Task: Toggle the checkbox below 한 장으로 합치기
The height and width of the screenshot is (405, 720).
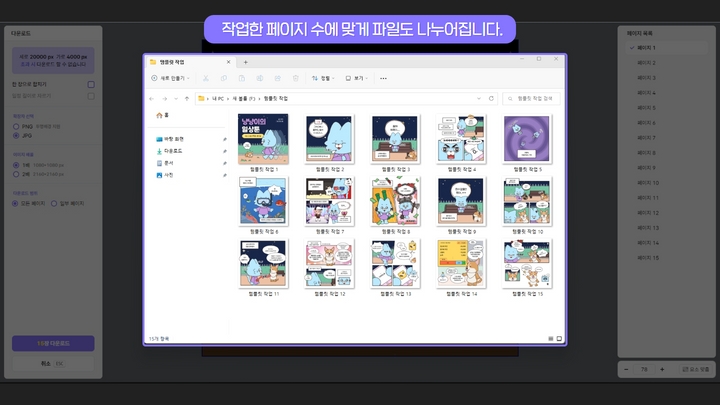Action: tap(91, 96)
